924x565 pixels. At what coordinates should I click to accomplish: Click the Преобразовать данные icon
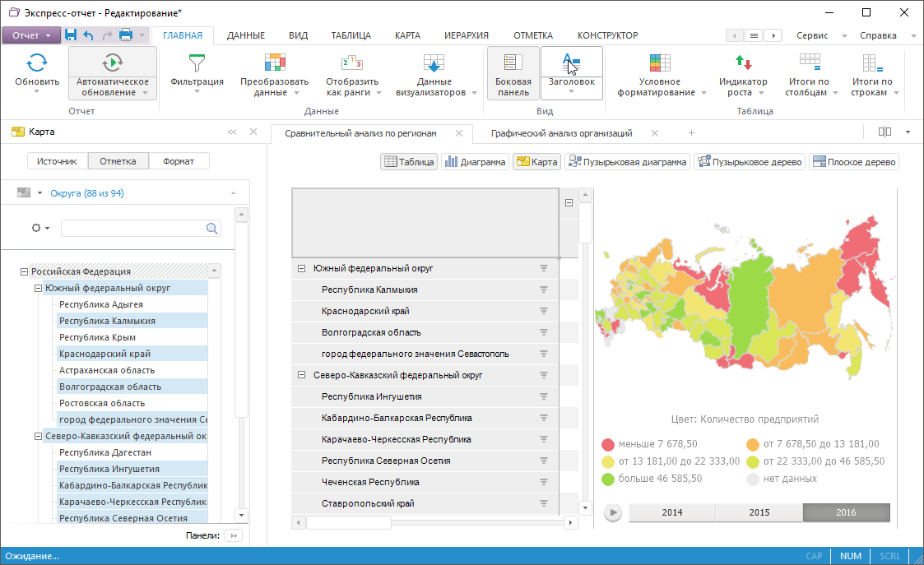274,63
